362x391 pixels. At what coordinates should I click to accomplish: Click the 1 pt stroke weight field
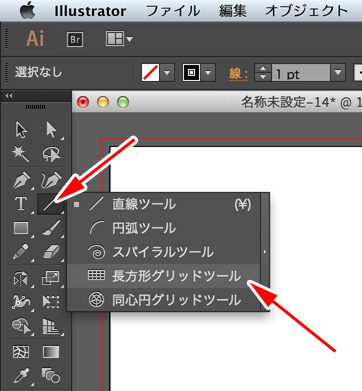coord(301,73)
